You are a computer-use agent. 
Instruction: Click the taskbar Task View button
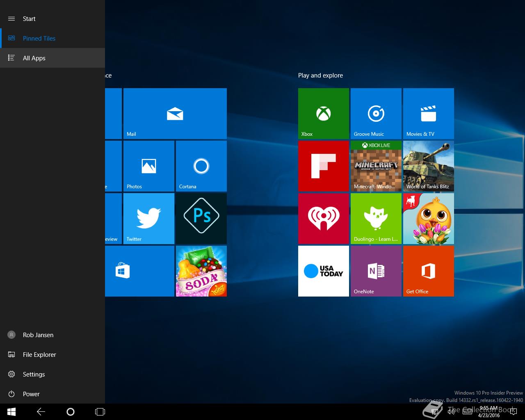[100, 412]
